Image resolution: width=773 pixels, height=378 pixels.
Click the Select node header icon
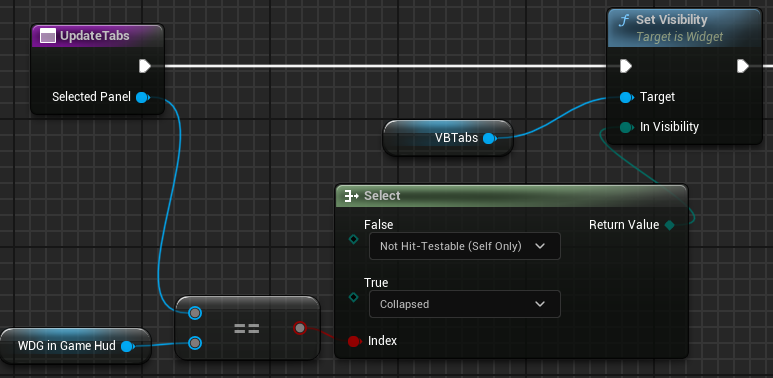coord(351,196)
